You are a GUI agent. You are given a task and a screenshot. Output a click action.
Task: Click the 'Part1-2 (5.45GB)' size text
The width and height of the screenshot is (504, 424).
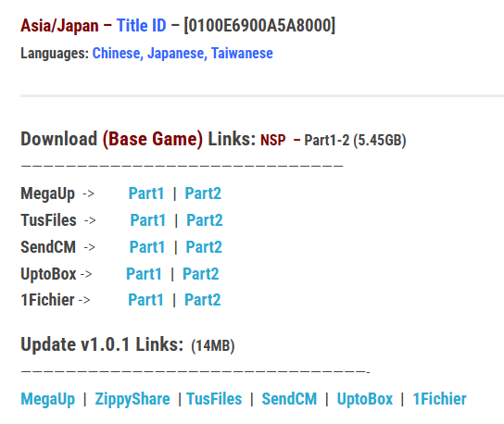(355, 140)
